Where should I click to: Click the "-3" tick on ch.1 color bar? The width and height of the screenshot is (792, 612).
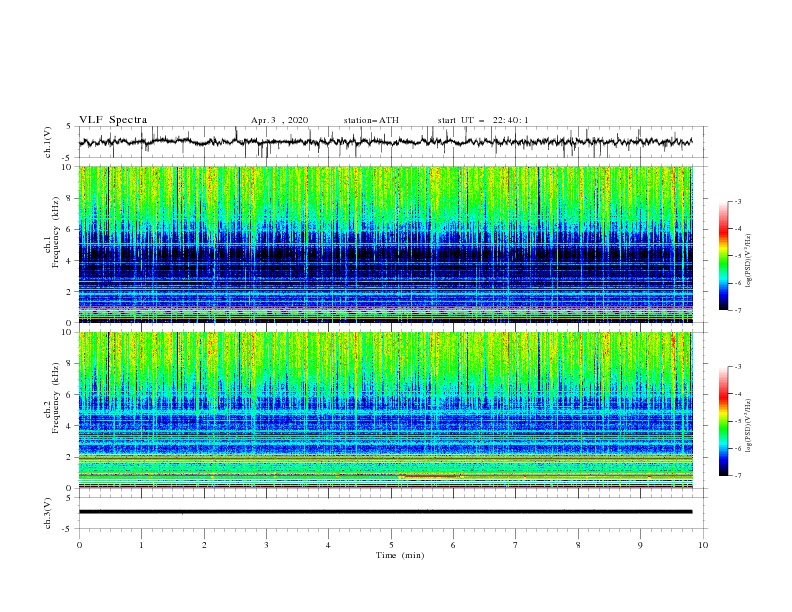coord(738,201)
